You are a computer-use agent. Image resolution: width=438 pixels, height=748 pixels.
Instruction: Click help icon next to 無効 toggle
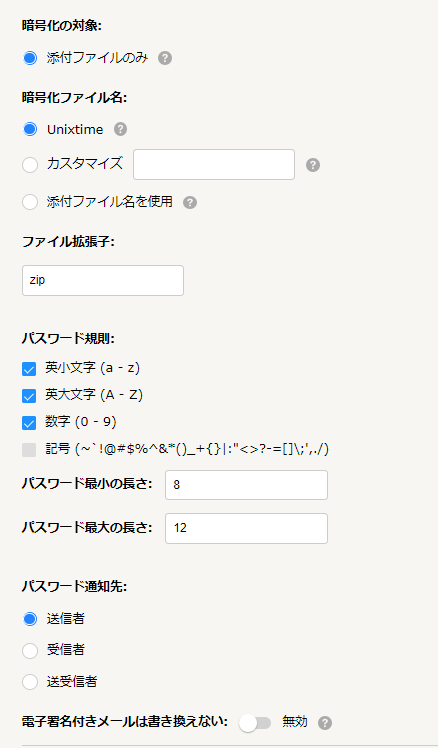tap(325, 723)
